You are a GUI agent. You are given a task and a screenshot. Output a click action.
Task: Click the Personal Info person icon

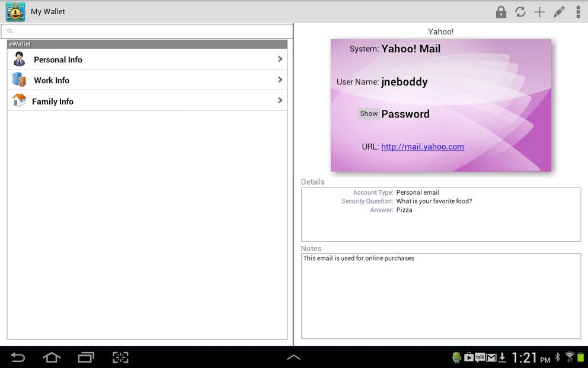[18, 59]
